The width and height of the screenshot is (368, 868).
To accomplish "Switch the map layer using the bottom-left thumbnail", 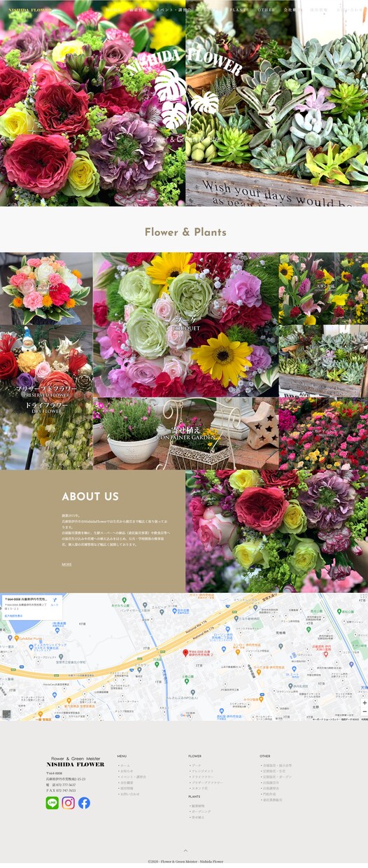I will 6,714.
